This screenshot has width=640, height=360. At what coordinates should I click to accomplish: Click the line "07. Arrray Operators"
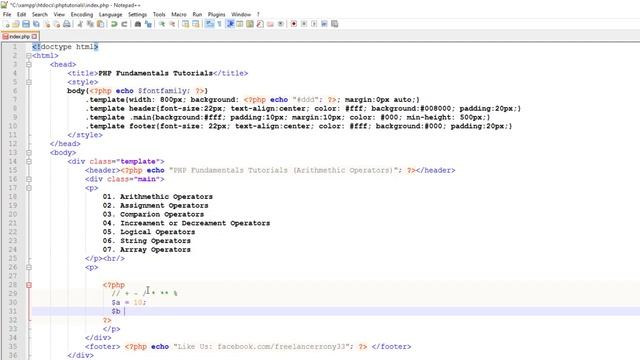coord(147,250)
